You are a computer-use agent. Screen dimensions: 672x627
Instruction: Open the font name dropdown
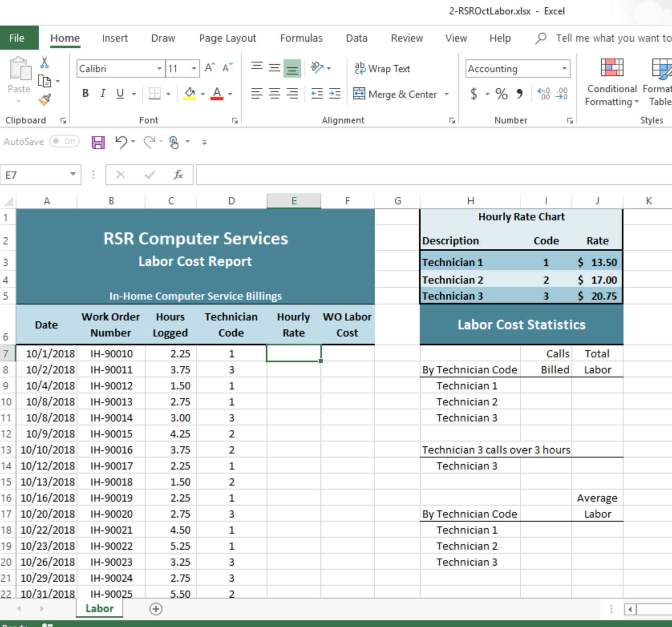pyautogui.click(x=159, y=69)
